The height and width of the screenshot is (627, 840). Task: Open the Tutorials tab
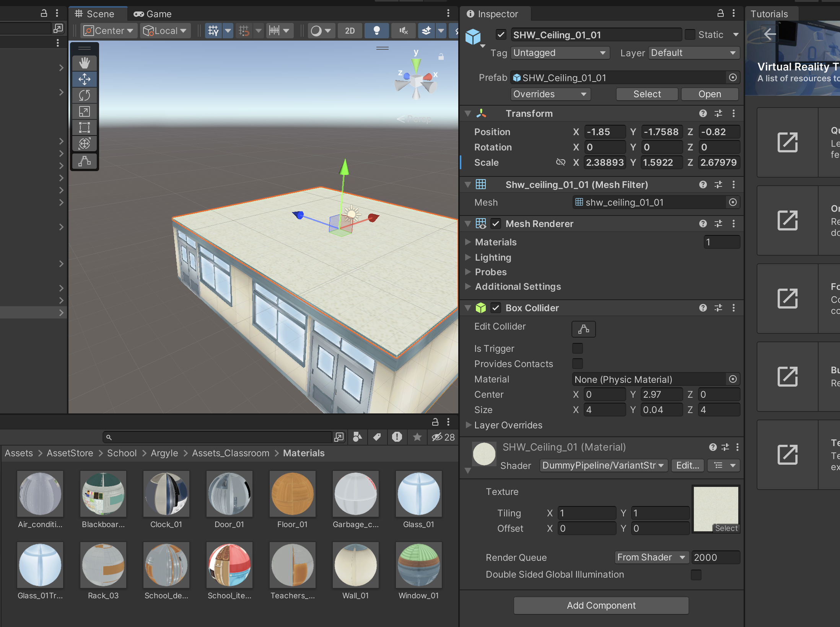pyautogui.click(x=769, y=14)
